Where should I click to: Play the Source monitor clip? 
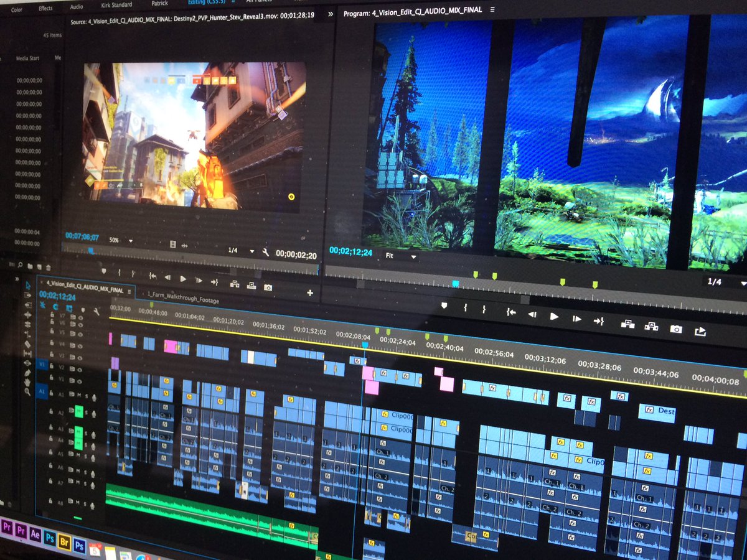coord(183,279)
